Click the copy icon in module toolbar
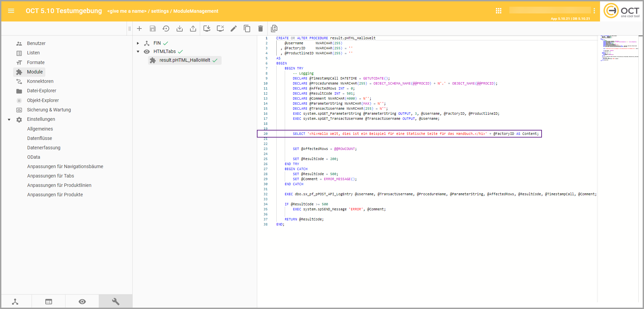The width and height of the screenshot is (644, 309). [x=247, y=29]
